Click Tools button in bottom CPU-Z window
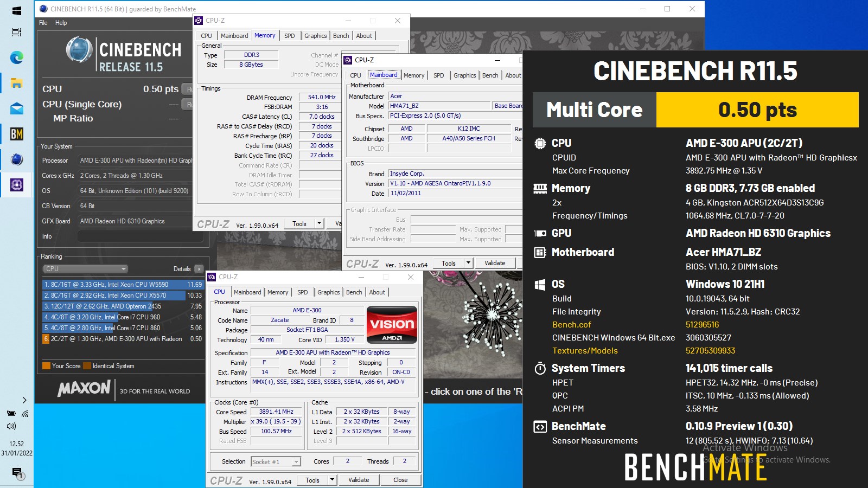This screenshot has width=868, height=488. click(x=312, y=480)
